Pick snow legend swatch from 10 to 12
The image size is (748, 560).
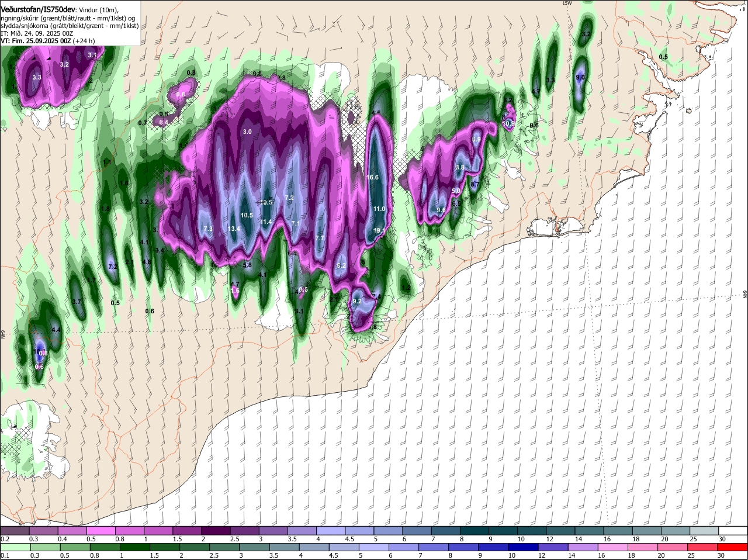[531, 531]
